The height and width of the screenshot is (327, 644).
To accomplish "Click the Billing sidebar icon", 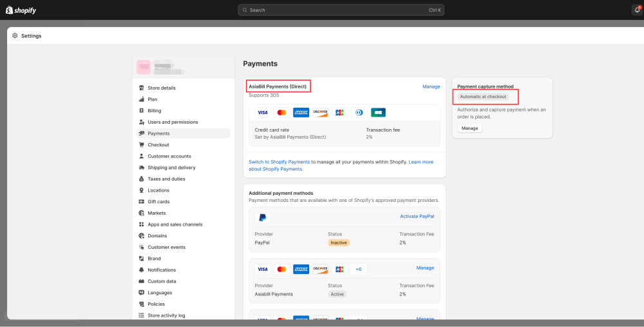I will 142,111.
